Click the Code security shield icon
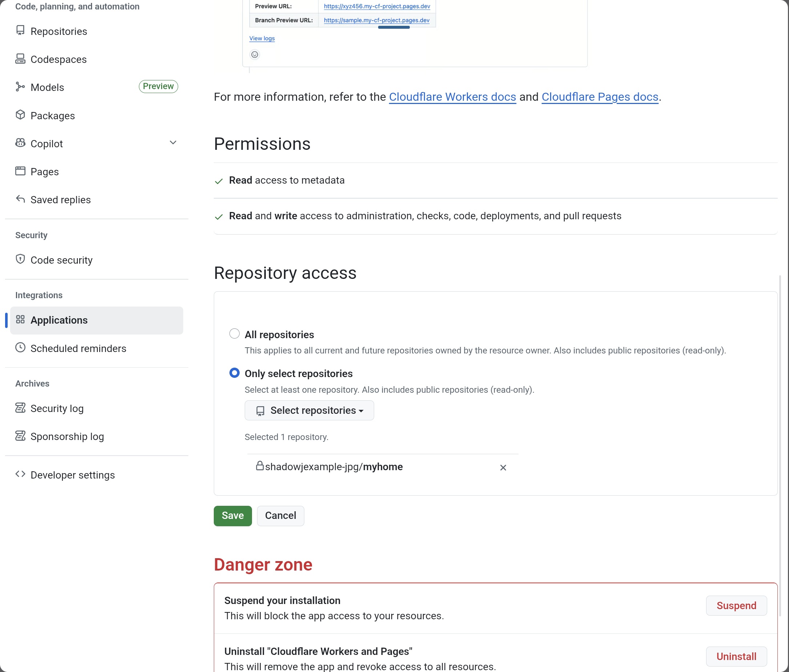The width and height of the screenshot is (789, 672). point(20,259)
